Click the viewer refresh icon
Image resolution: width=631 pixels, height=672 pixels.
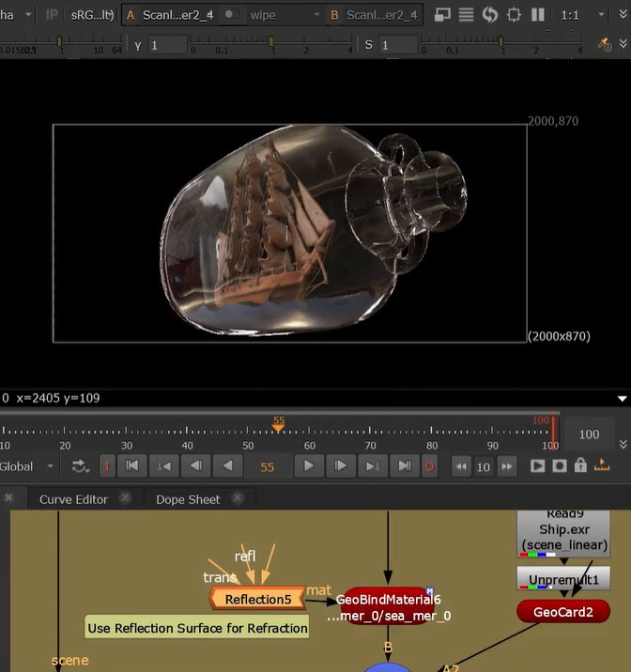point(489,15)
